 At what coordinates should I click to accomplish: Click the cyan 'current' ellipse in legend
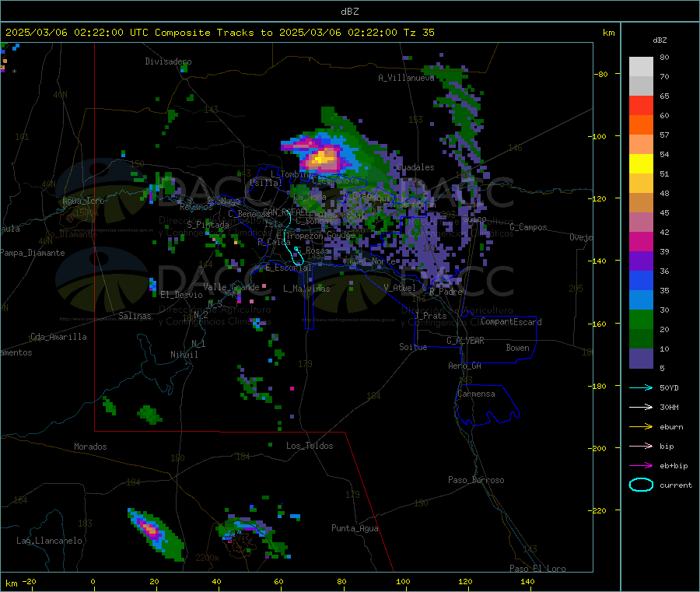[641, 485]
